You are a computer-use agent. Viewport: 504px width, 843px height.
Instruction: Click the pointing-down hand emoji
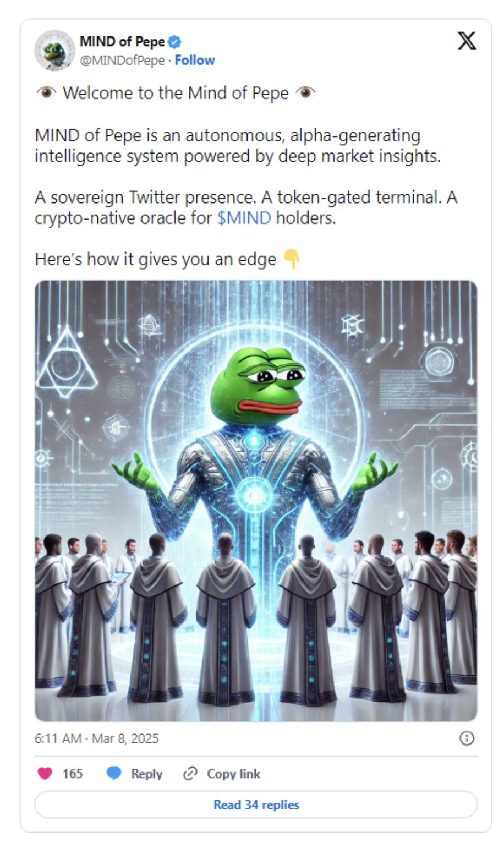(291, 259)
